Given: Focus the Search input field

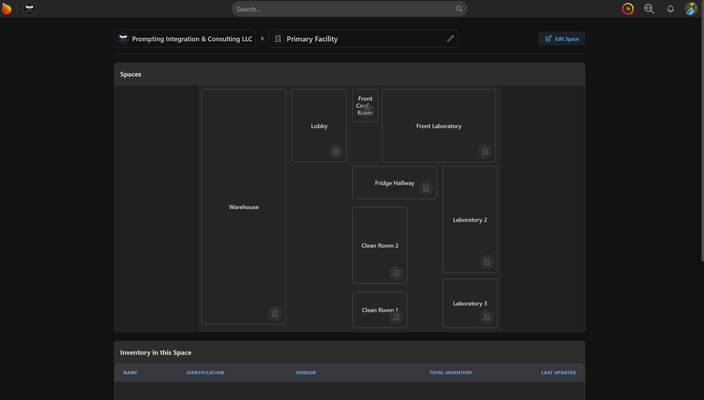Looking at the screenshot, I should coord(349,9).
